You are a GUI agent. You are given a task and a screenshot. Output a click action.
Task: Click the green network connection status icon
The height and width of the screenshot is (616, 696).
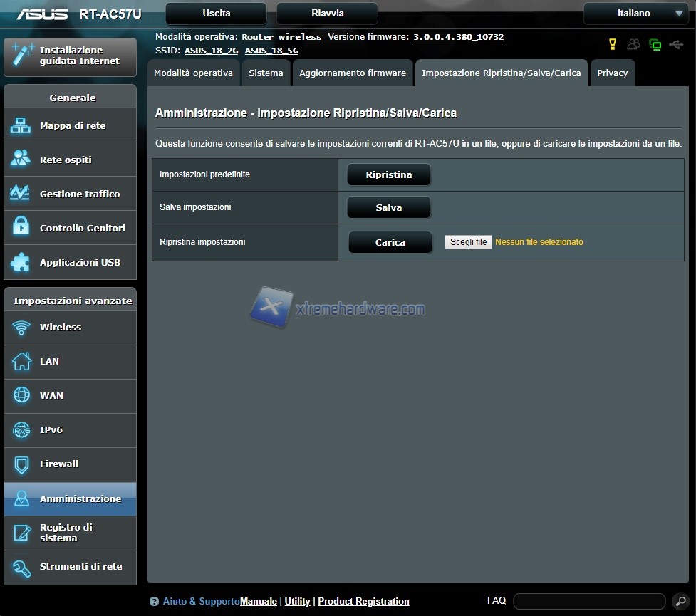point(655,45)
